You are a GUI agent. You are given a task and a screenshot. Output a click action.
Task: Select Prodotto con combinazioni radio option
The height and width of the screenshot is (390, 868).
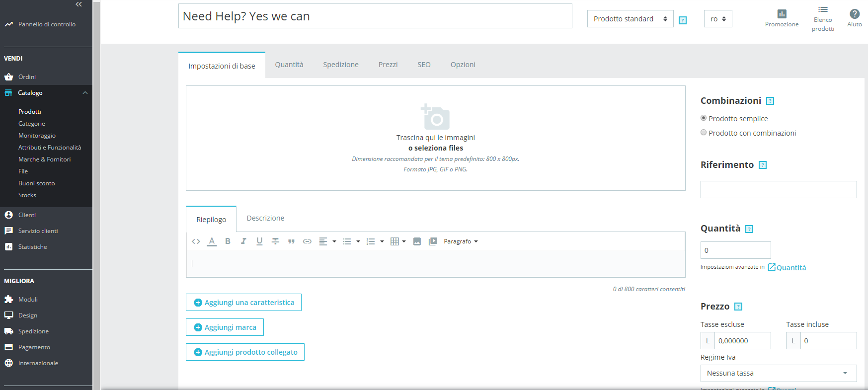[x=704, y=133]
